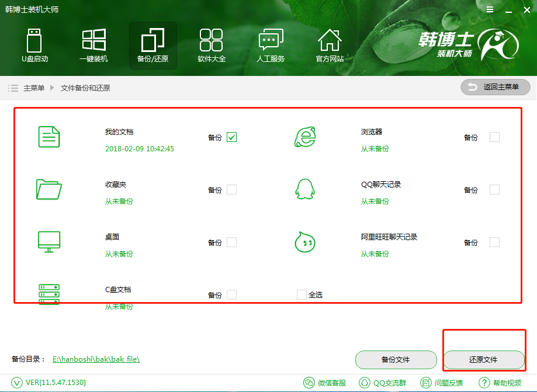The height and width of the screenshot is (392, 537).
Task: Join the QQ交流群 from status bar
Action: point(383,383)
